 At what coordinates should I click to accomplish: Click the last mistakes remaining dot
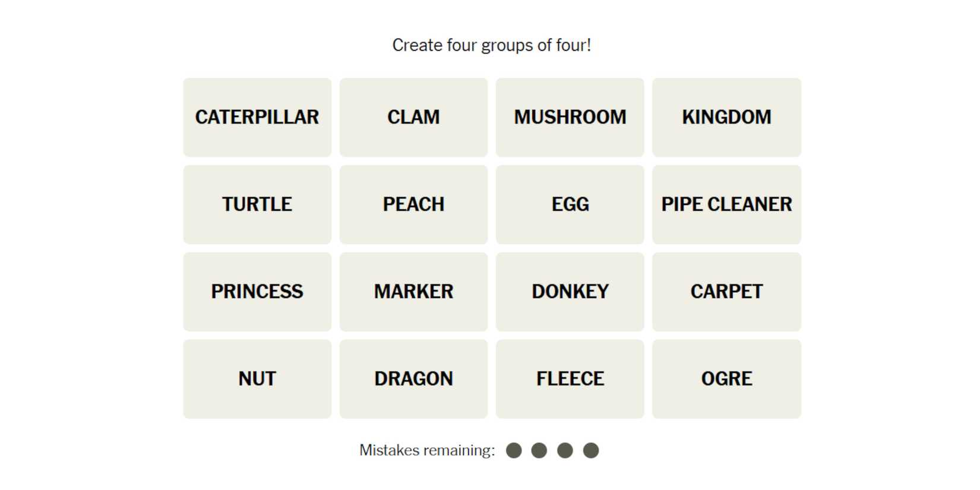click(x=591, y=451)
